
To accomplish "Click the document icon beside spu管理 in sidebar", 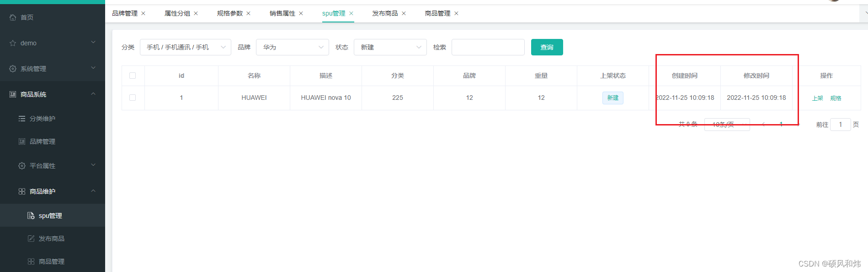I will click(x=31, y=216).
